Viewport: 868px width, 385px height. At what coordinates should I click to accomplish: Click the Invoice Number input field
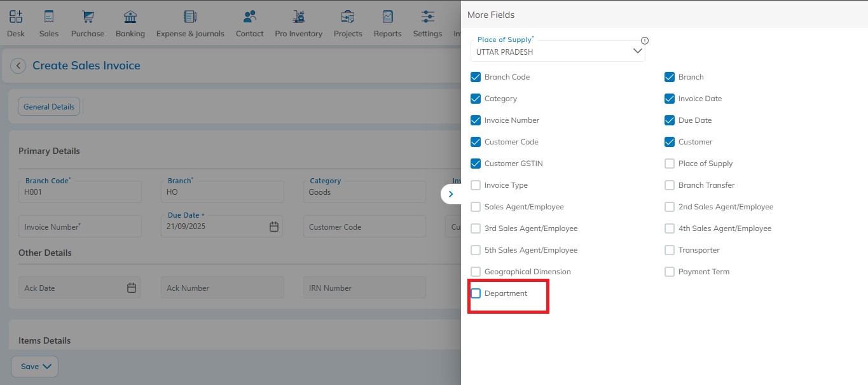coord(80,227)
